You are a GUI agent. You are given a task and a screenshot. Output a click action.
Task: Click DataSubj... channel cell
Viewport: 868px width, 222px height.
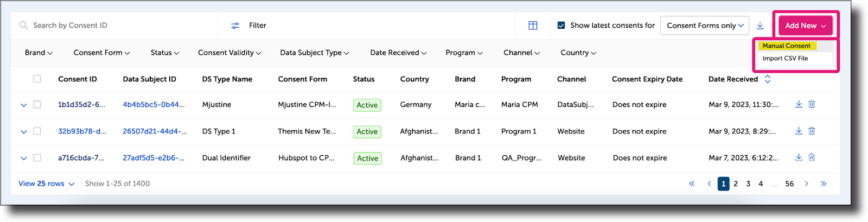(576, 105)
